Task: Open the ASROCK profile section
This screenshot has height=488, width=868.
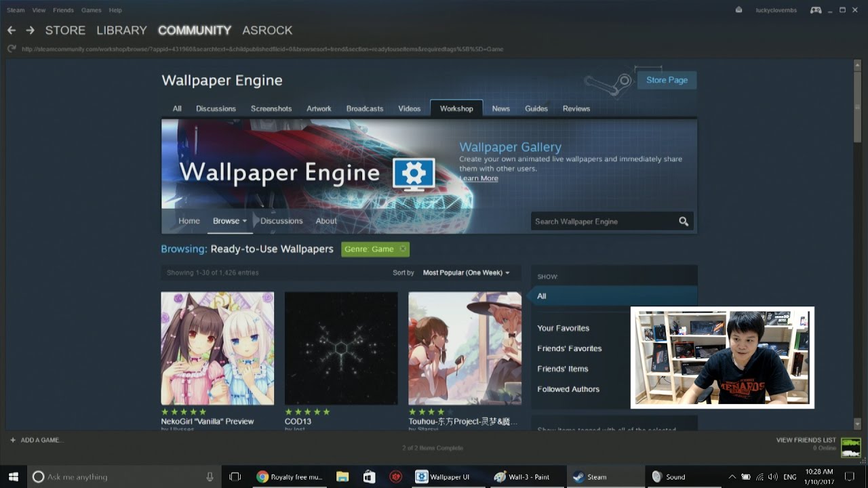Action: (x=267, y=30)
